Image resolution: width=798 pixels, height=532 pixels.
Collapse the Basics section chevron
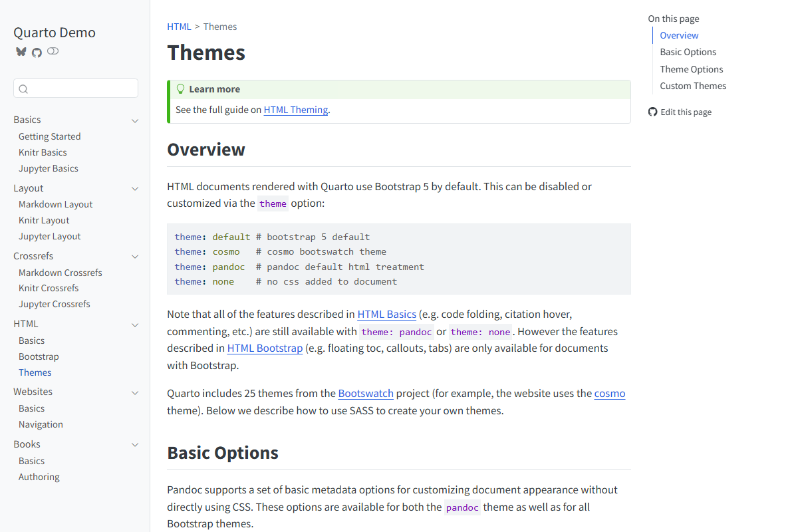click(x=135, y=120)
